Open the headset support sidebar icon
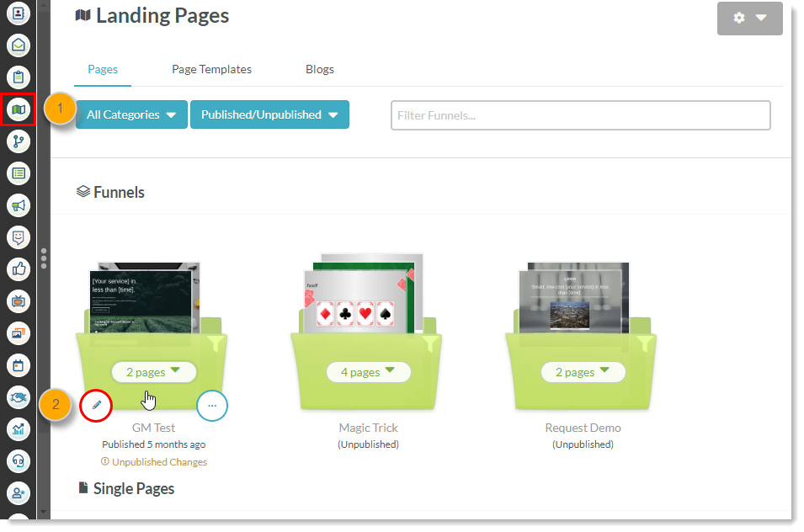Image resolution: width=804 pixels, height=532 pixels. [x=19, y=461]
